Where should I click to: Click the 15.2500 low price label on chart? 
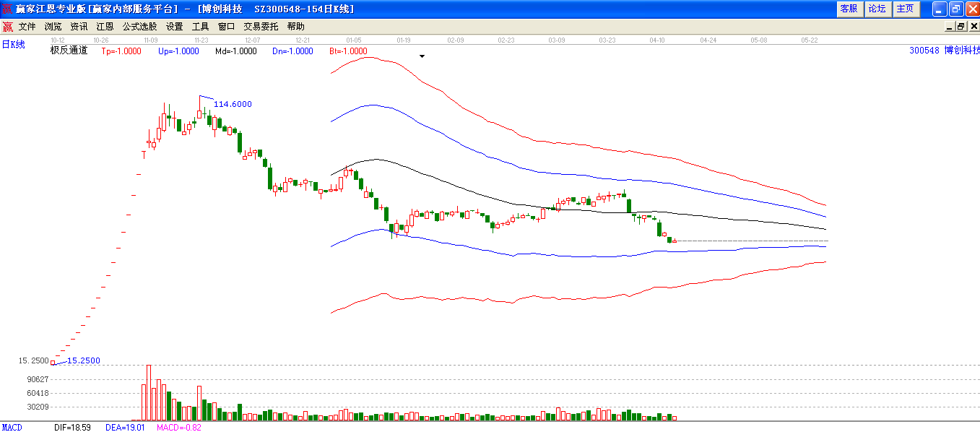[x=84, y=360]
